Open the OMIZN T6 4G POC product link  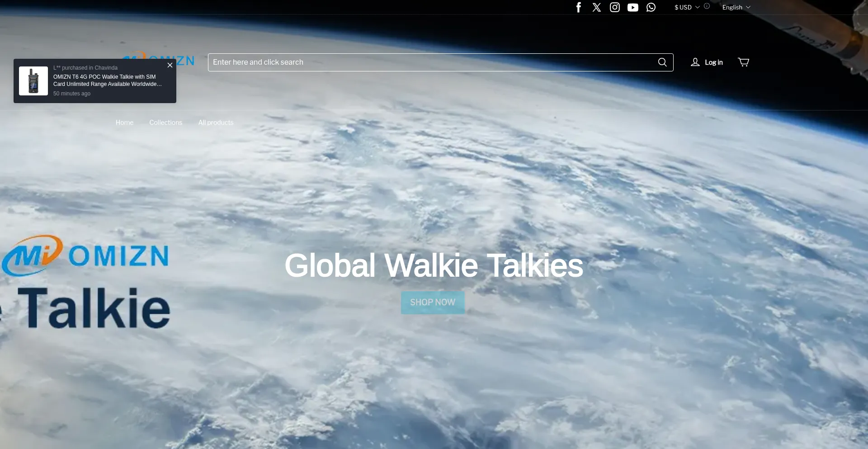pos(108,80)
